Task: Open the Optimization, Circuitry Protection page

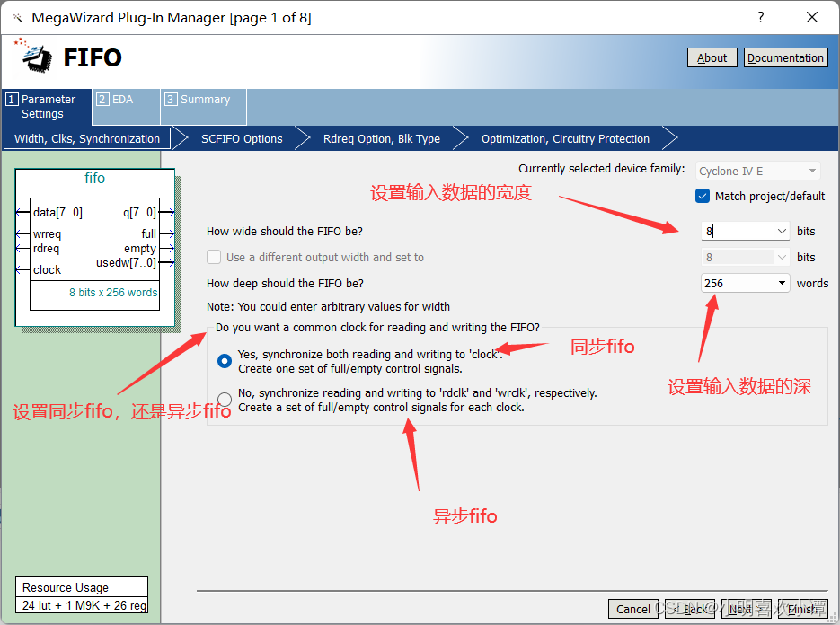Action: point(565,138)
